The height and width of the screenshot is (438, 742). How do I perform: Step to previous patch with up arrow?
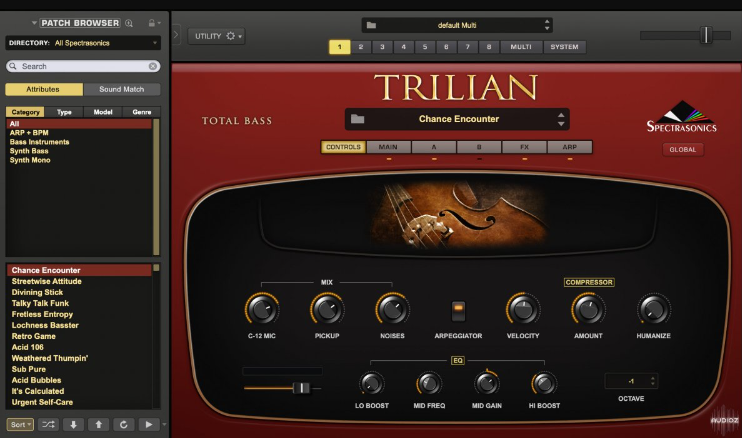98,424
